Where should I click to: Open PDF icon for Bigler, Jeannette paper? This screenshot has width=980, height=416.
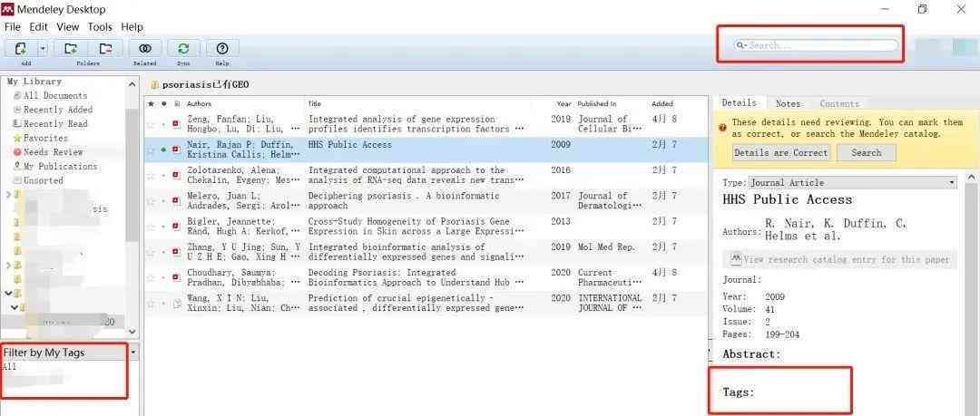tap(177, 227)
